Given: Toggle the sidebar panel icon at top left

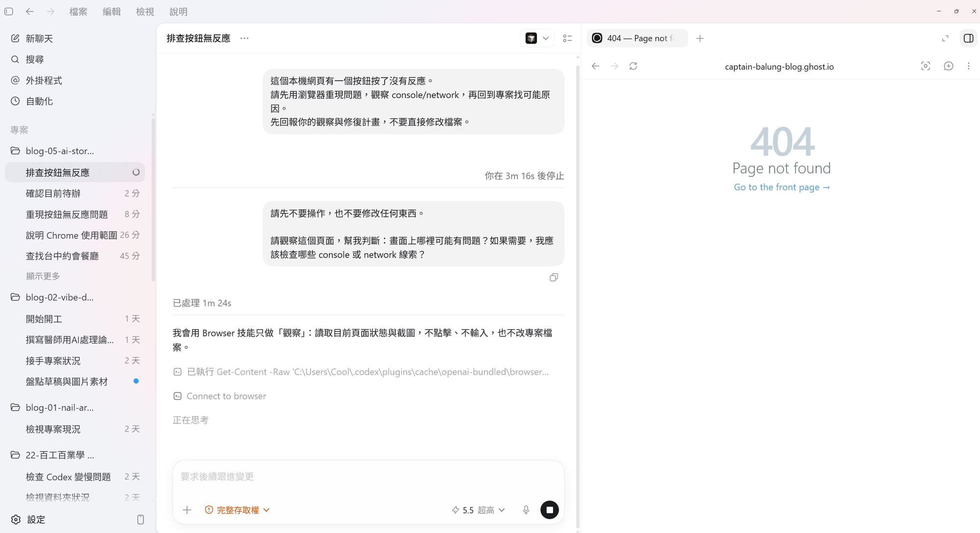Looking at the screenshot, I should [x=9, y=11].
